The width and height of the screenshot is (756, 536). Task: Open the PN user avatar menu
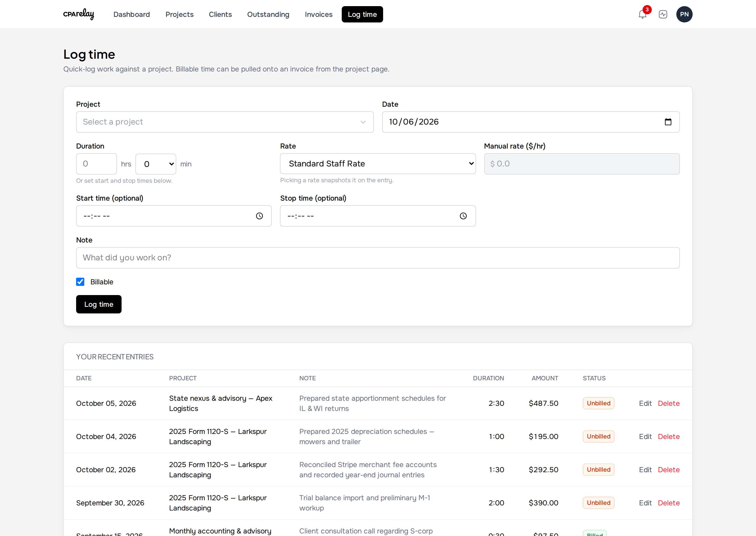684,14
